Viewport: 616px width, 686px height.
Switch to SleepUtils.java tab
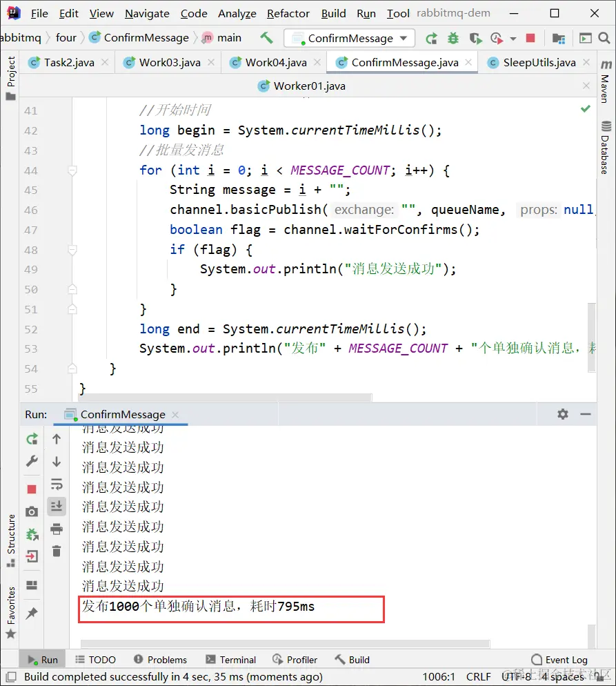pyautogui.click(x=539, y=63)
